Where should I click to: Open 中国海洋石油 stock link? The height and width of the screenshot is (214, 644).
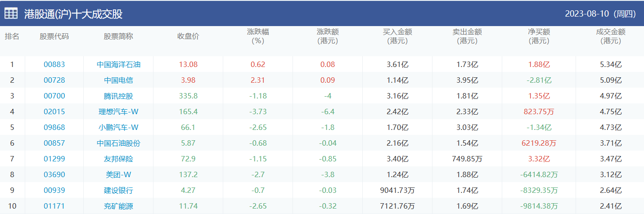tap(118, 64)
